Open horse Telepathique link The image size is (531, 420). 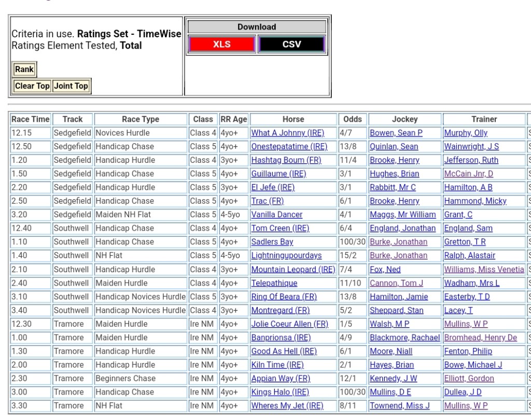[274, 283]
